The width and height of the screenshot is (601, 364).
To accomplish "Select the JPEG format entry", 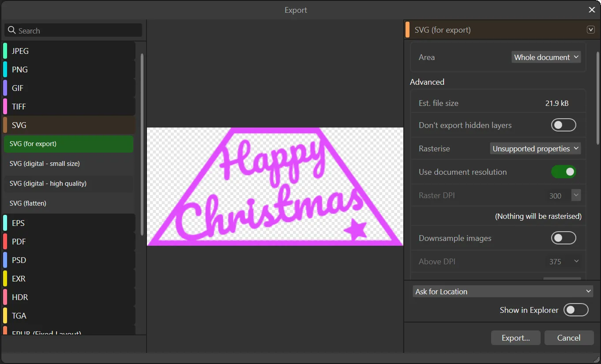I will (69, 51).
